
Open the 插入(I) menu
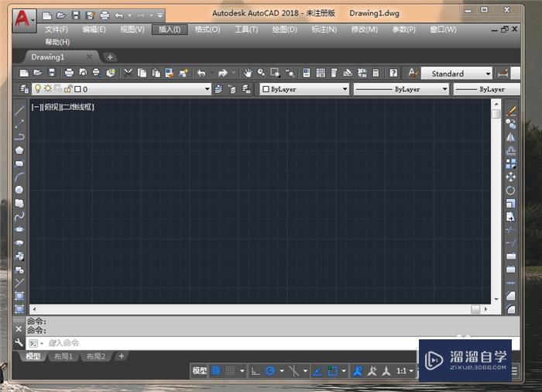coord(169,29)
